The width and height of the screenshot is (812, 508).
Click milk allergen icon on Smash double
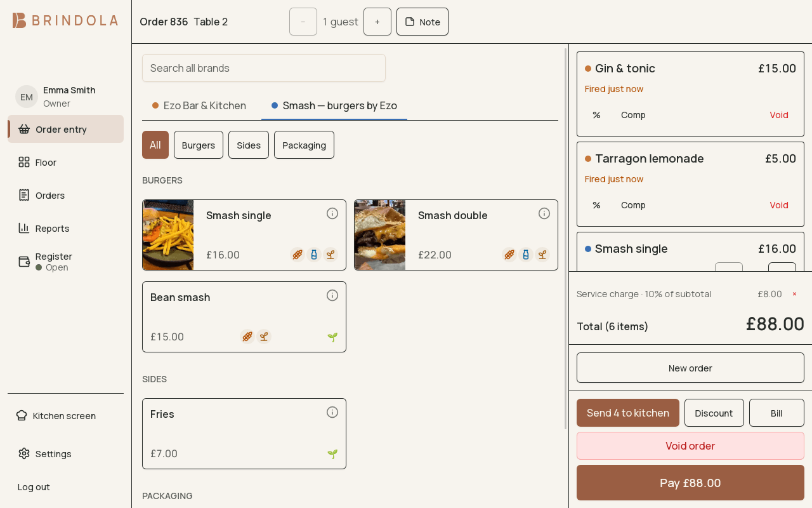[526, 255]
